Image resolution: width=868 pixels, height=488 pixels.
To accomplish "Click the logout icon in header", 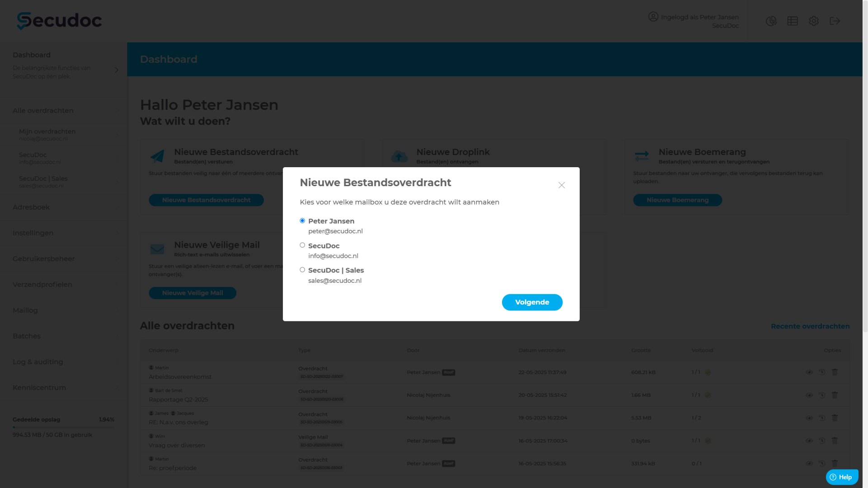I will click(x=835, y=21).
